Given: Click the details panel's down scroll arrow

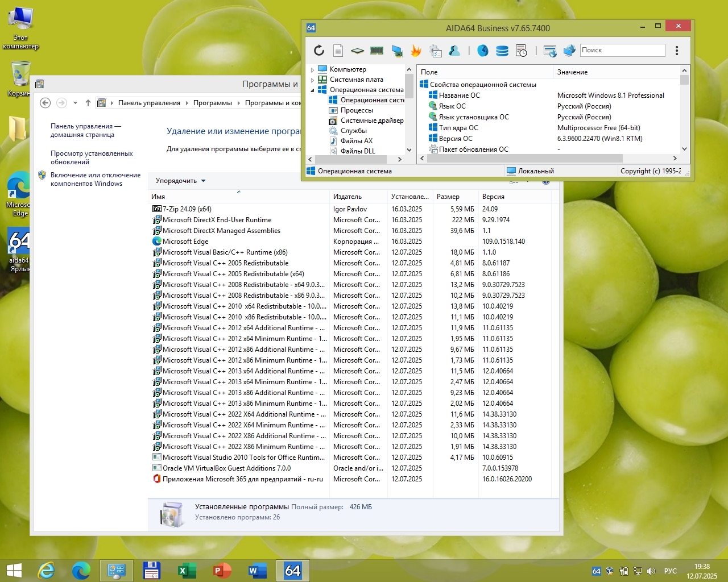Looking at the screenshot, I should pos(684,149).
